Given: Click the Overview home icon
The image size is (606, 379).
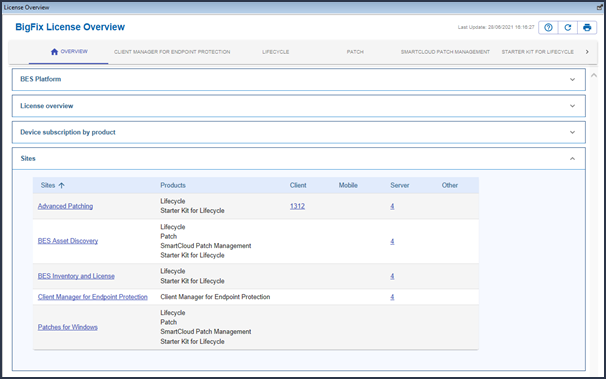Looking at the screenshot, I should pyautogui.click(x=54, y=52).
